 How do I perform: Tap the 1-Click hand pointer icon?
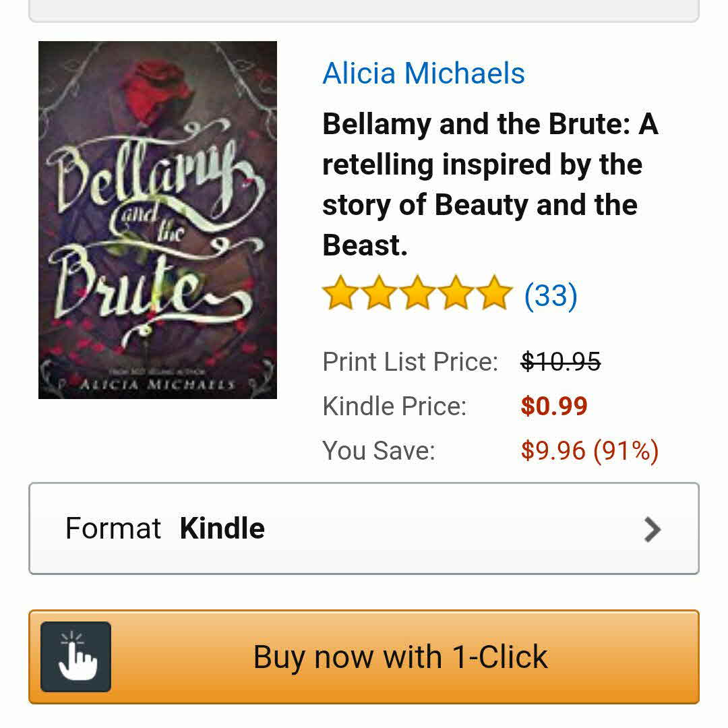tap(75, 657)
